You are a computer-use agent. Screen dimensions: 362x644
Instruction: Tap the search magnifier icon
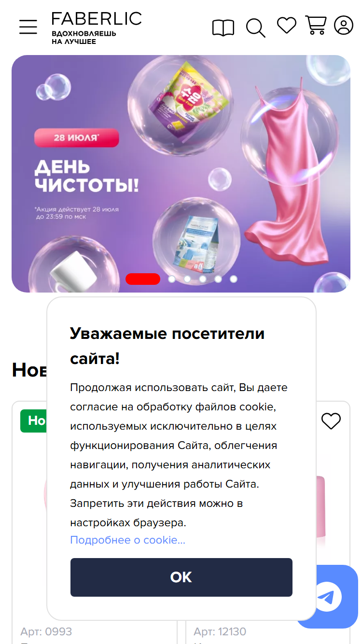click(x=255, y=28)
